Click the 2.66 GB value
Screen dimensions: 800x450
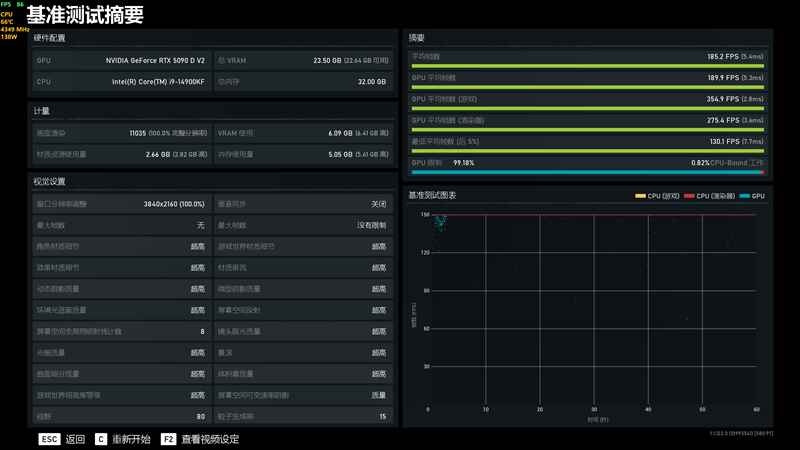click(158, 155)
